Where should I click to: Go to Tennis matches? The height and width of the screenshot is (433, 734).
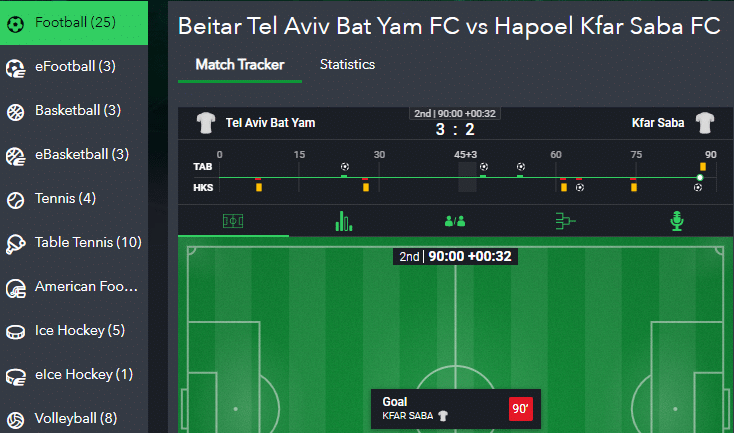[74, 198]
